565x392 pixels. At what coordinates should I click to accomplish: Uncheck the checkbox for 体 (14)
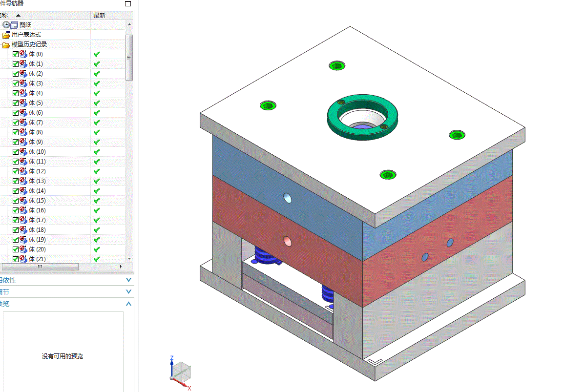pyautogui.click(x=16, y=190)
